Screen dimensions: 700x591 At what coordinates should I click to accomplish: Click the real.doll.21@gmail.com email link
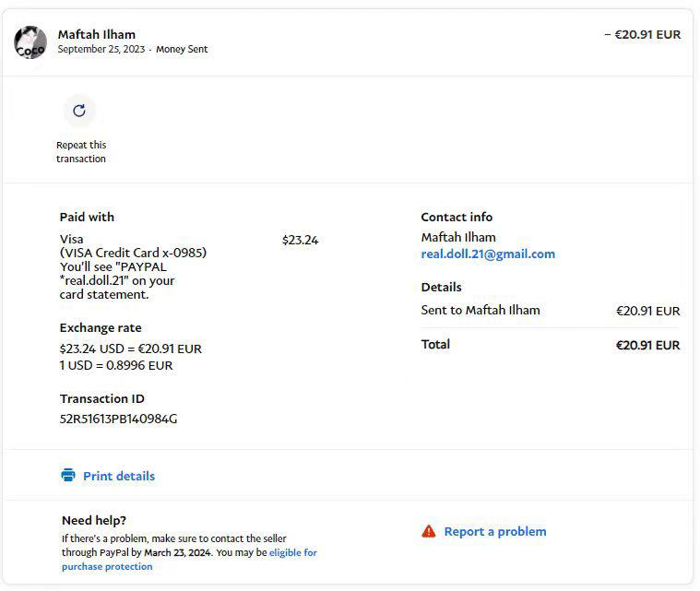pos(488,254)
